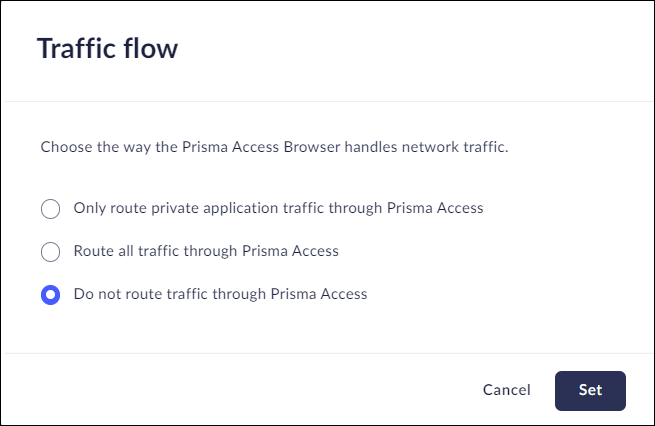Choose the first traffic routing option circle
This screenshot has width=655, height=426.
(x=50, y=209)
